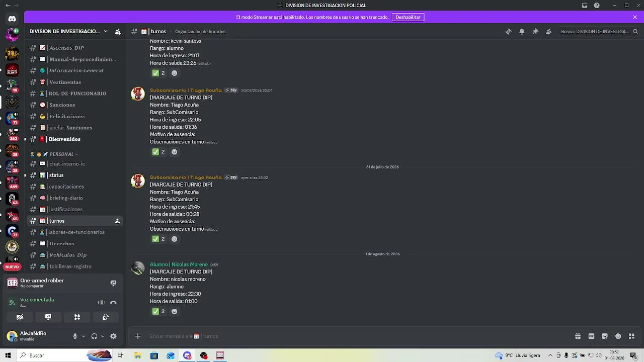644x362 pixels.
Task: Open the capacitaciones channel
Action: tap(74, 187)
